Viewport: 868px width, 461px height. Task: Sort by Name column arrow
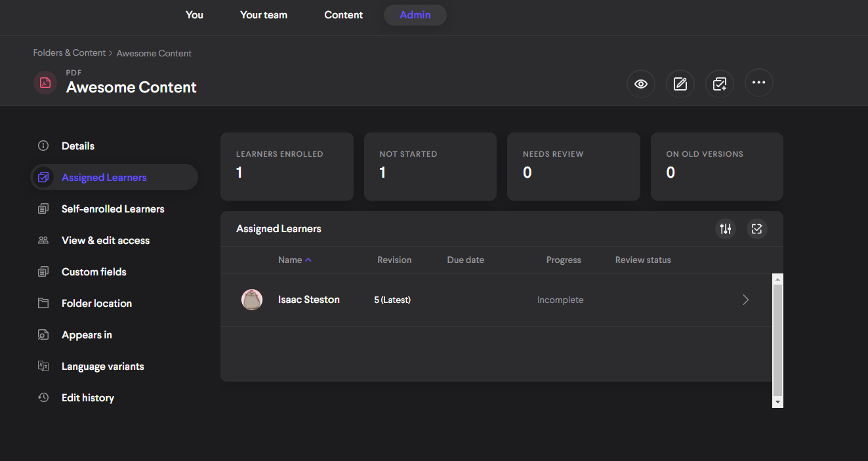pos(308,260)
